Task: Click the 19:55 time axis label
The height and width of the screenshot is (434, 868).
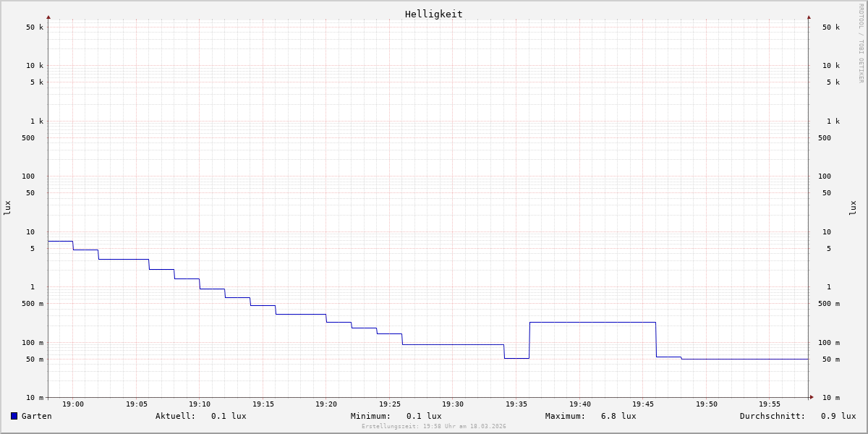Action: (x=770, y=404)
